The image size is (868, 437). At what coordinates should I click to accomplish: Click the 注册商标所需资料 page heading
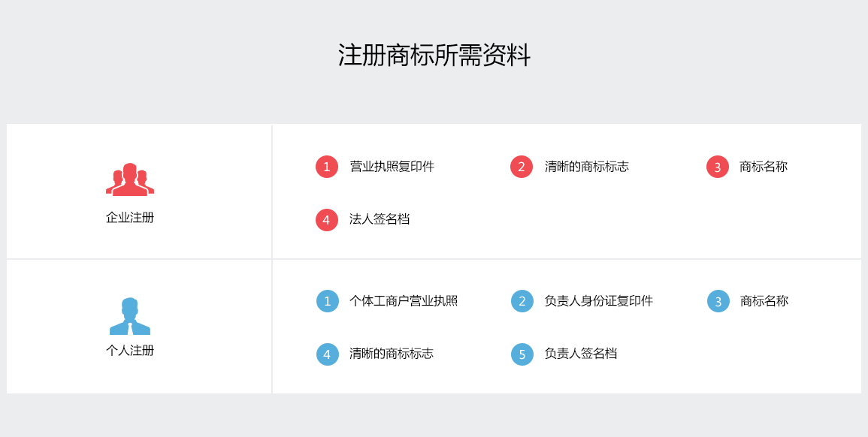tap(434, 56)
